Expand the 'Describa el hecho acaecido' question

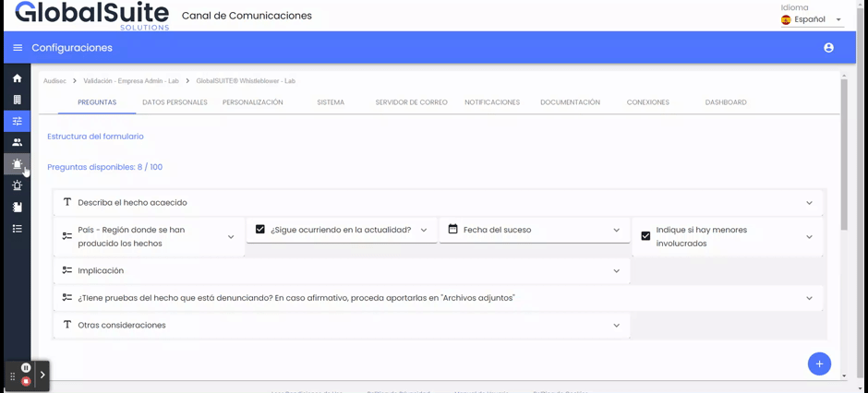[809, 203]
